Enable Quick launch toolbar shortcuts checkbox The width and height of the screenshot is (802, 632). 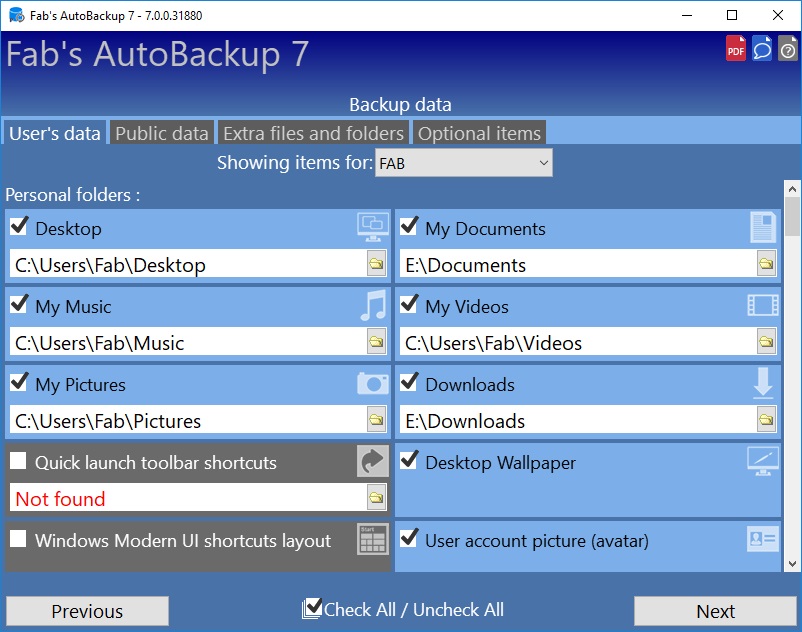point(18,461)
